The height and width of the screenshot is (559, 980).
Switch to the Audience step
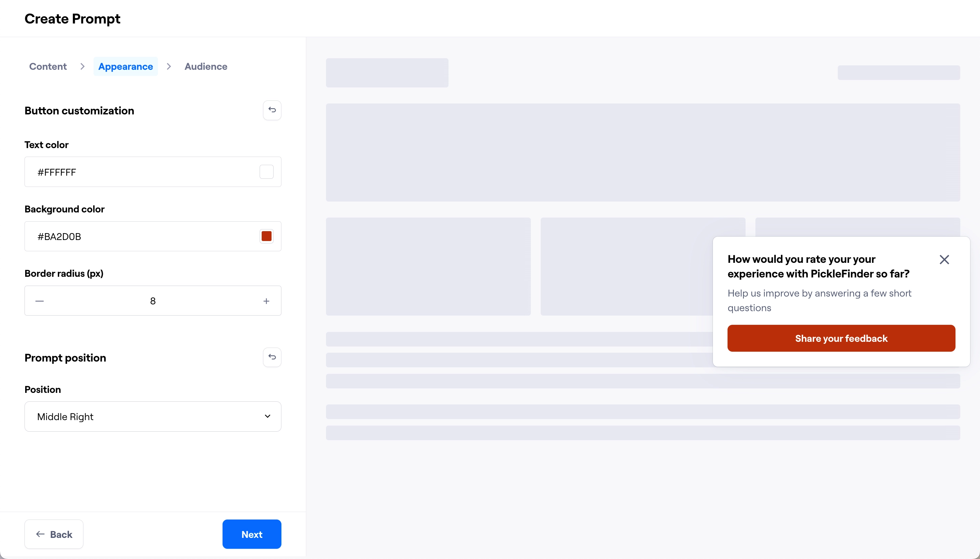206,66
